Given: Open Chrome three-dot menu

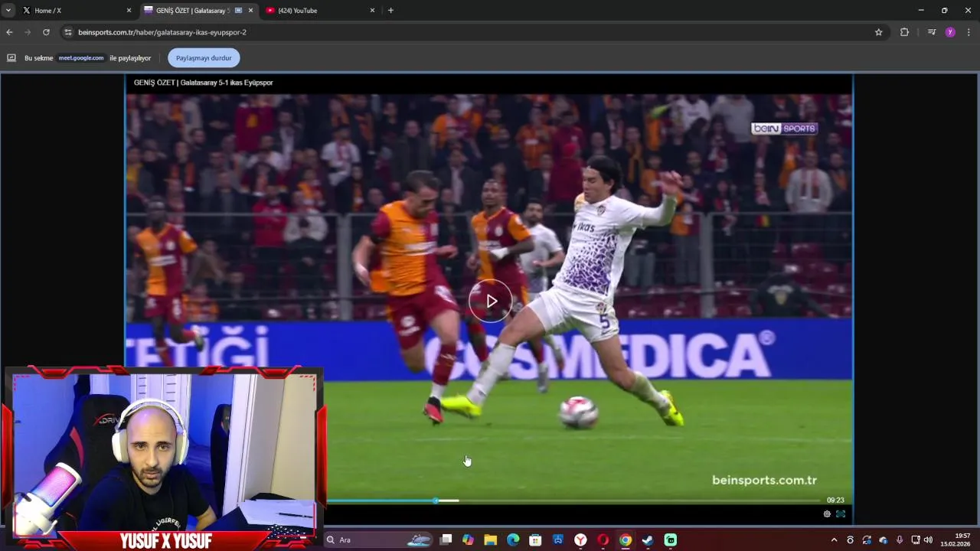Looking at the screenshot, I should pos(969,32).
